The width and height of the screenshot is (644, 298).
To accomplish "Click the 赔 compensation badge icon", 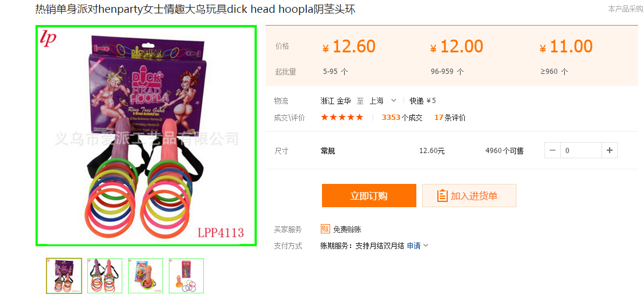I will click(325, 229).
